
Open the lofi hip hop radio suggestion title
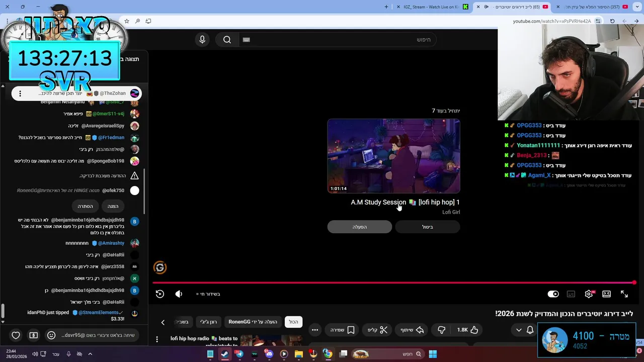coord(204,339)
